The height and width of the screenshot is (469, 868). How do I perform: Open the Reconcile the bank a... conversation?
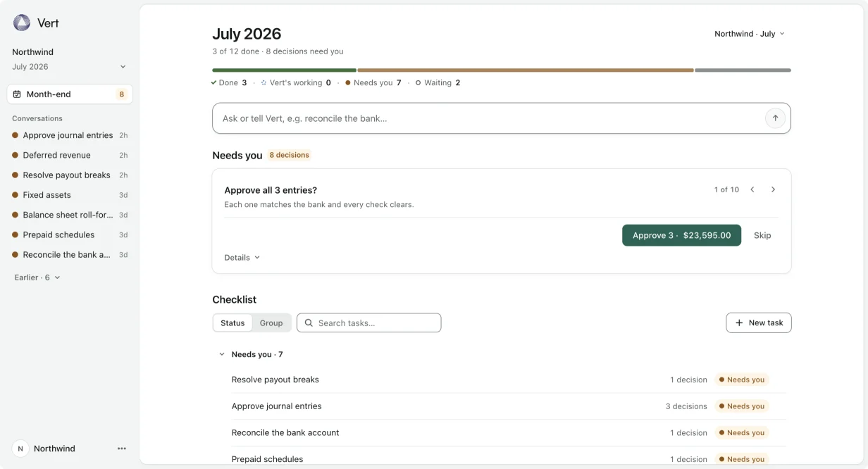pyautogui.click(x=70, y=255)
